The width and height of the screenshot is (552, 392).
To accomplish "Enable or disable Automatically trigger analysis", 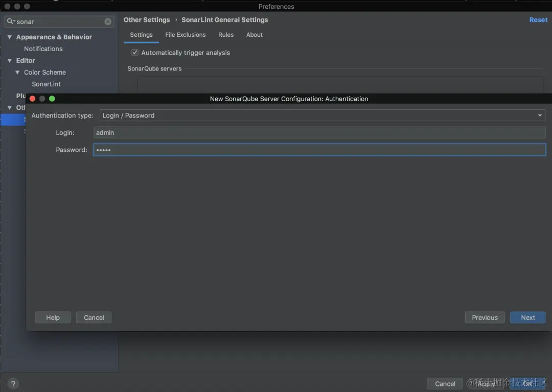I will point(135,53).
